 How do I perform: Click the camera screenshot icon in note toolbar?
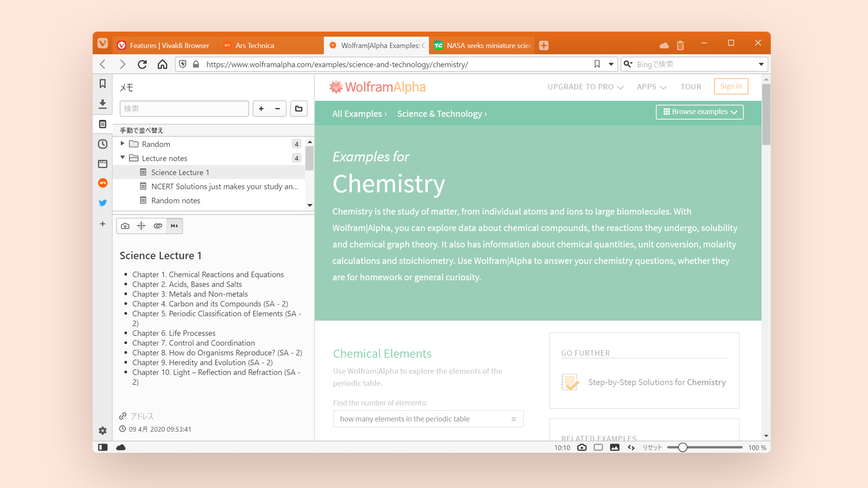coord(125,226)
